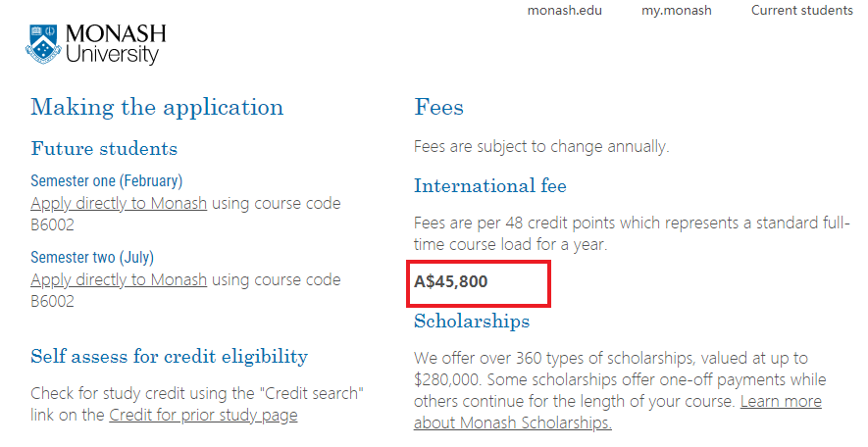Apply directly to Monash for Semester two
The height and width of the screenshot is (447, 868).
(119, 280)
